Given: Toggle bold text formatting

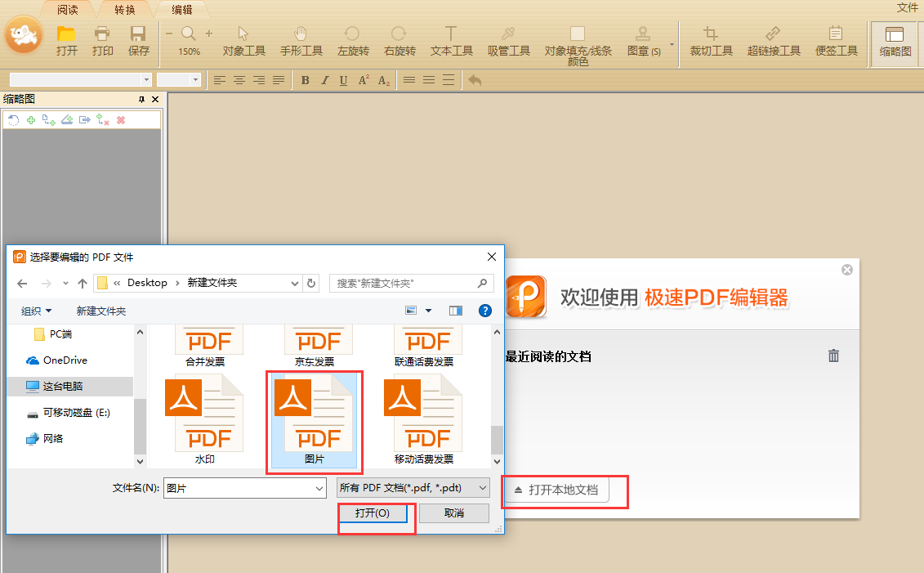Looking at the screenshot, I should point(305,80).
